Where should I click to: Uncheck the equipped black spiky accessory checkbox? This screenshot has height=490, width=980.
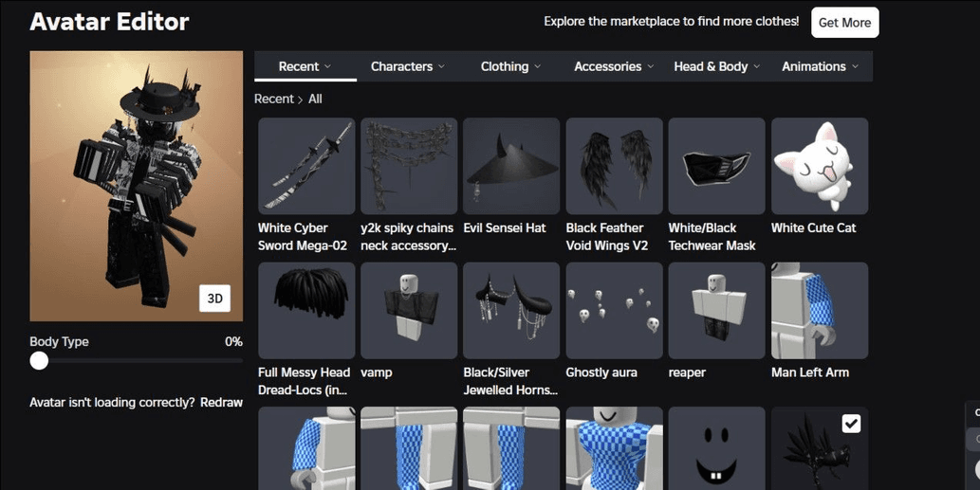point(851,424)
